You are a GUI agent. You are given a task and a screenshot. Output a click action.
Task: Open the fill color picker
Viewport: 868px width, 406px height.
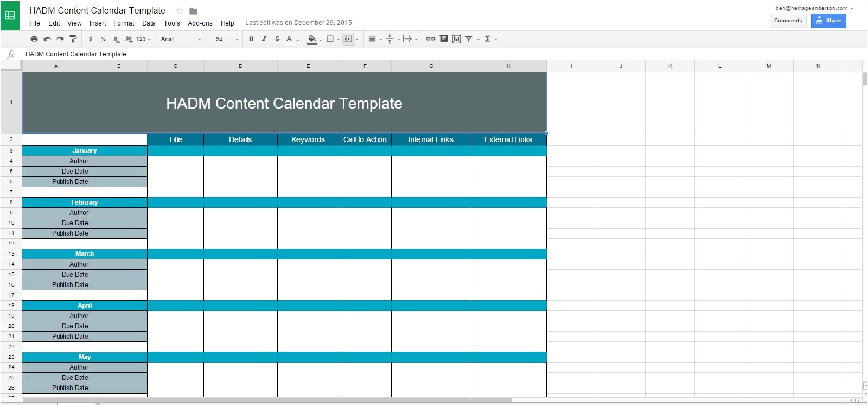click(x=314, y=39)
